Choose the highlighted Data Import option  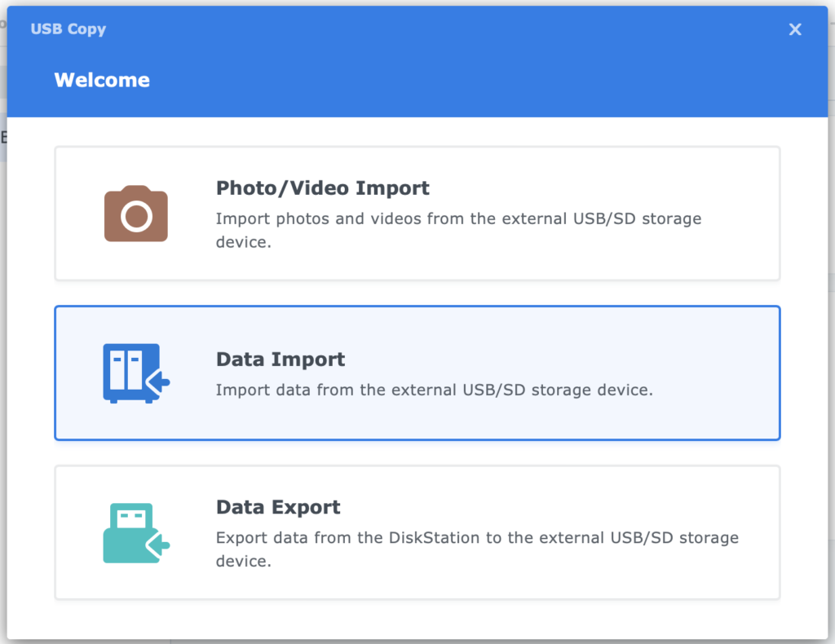pyautogui.click(x=417, y=373)
